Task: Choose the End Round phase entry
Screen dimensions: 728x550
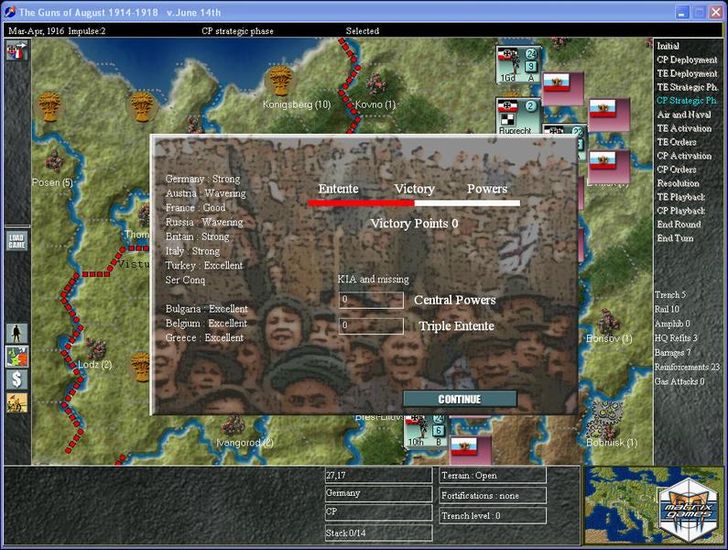Action: coord(676,225)
